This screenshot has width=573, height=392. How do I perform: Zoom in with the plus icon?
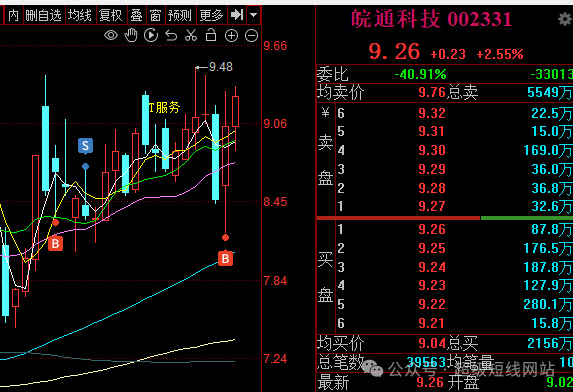tap(231, 36)
